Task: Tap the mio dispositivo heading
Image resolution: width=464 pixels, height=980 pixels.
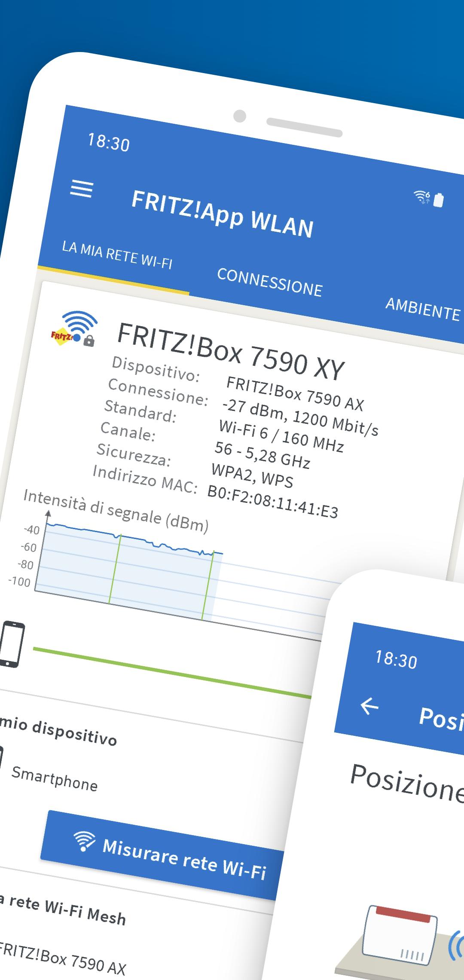Action: click(x=58, y=731)
